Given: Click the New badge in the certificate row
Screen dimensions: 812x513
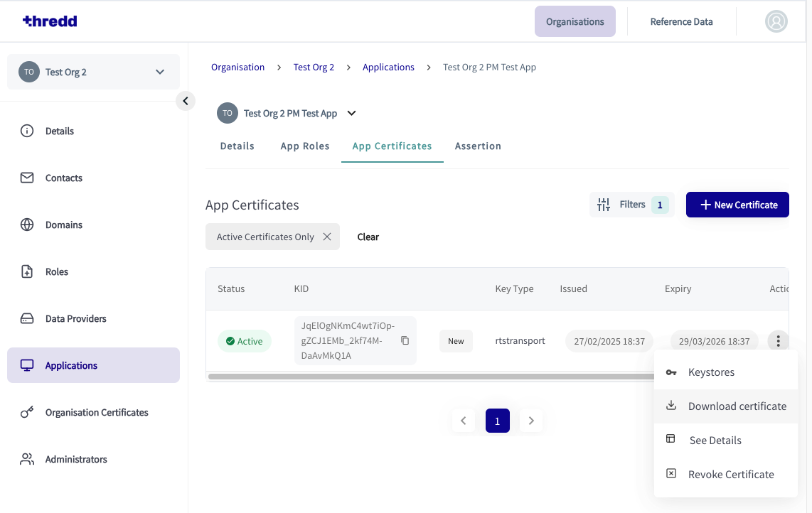Looking at the screenshot, I should [x=456, y=341].
